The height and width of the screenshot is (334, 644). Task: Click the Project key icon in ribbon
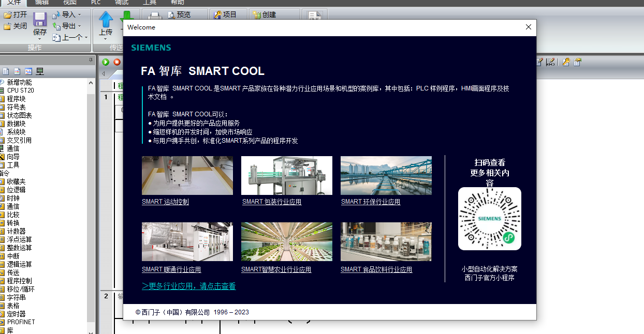click(x=217, y=15)
